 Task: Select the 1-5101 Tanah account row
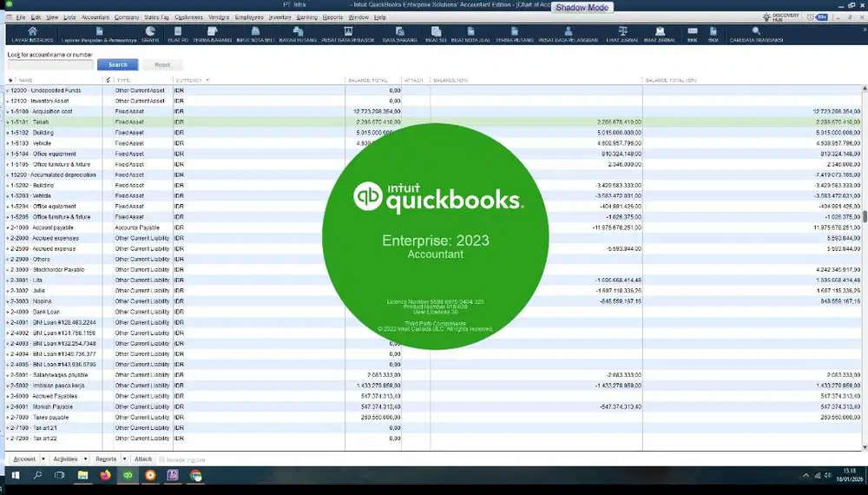(435, 122)
